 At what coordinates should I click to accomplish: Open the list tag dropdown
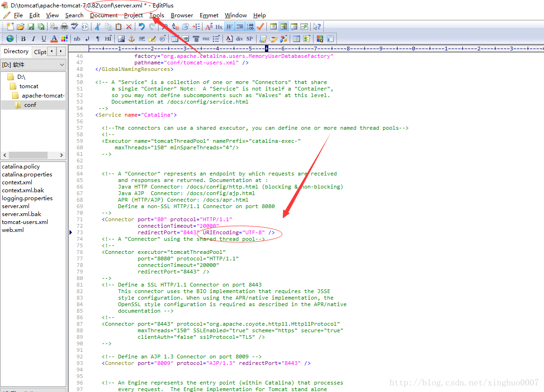pyautogui.click(x=216, y=39)
